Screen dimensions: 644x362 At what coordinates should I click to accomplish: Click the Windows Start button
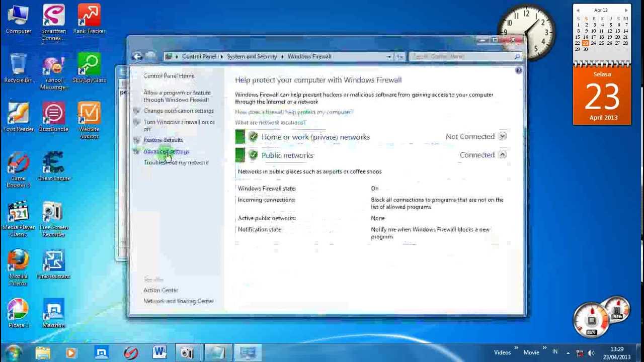point(12,352)
